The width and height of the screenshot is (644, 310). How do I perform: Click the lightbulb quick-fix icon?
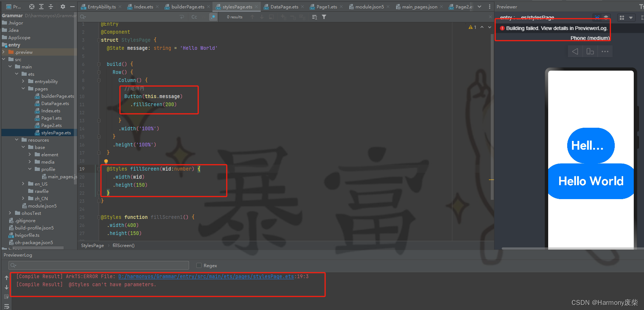click(106, 161)
